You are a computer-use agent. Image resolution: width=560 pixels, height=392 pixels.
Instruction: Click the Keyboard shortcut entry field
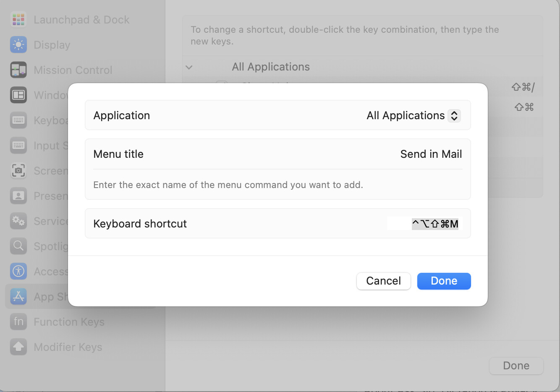point(424,224)
